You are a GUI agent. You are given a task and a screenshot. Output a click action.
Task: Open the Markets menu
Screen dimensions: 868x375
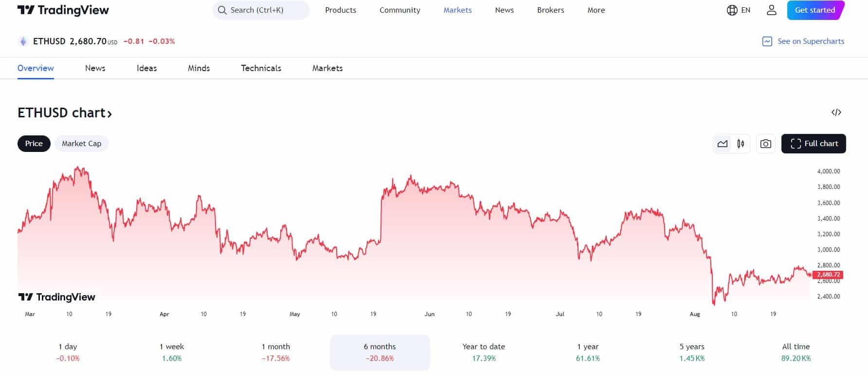pyautogui.click(x=457, y=10)
